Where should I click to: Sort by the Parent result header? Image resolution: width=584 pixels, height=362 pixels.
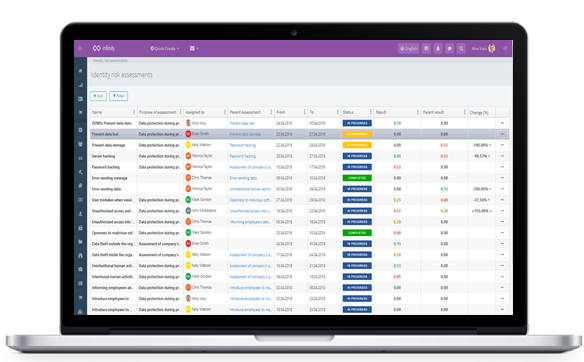[433, 112]
